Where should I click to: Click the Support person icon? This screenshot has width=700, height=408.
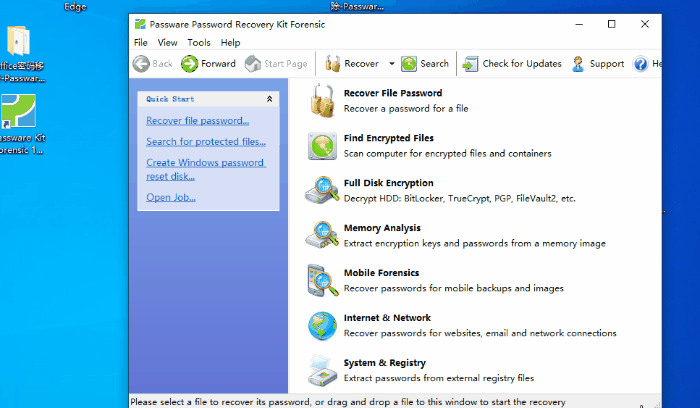click(578, 64)
